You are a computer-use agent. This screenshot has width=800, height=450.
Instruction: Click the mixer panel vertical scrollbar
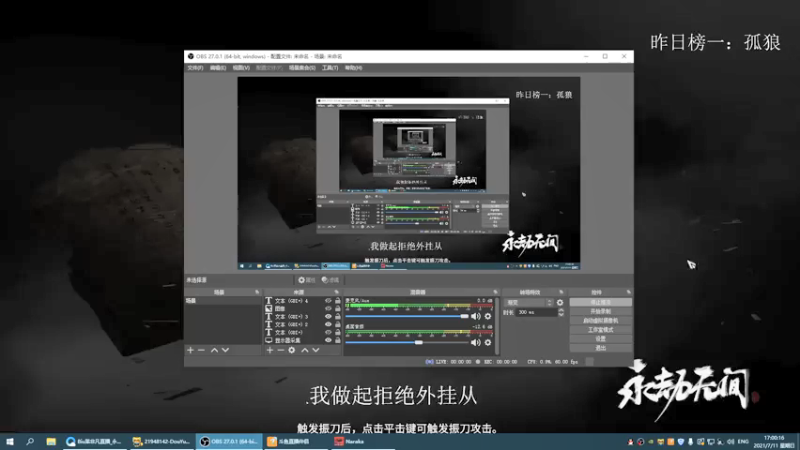coord(497,326)
